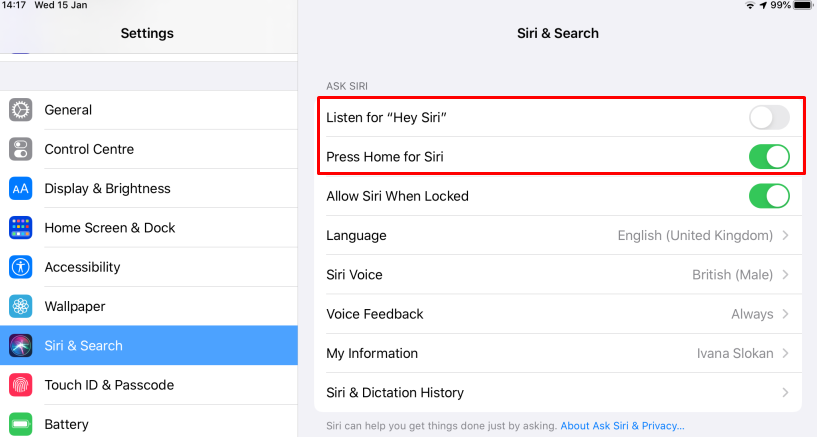The height and width of the screenshot is (437, 817).
Task: Open About Ask Siri & Privacy link
Action: [622, 426]
